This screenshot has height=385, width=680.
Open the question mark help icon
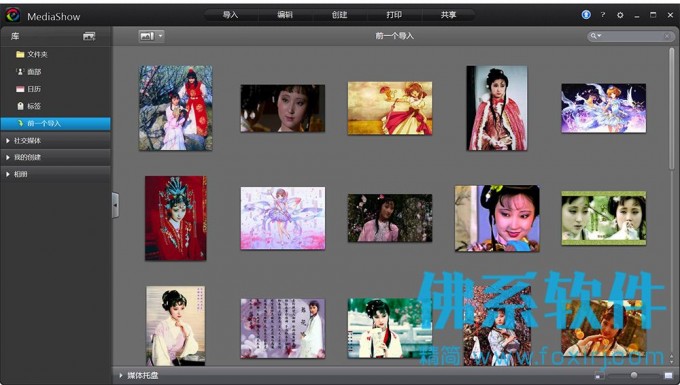pyautogui.click(x=603, y=15)
